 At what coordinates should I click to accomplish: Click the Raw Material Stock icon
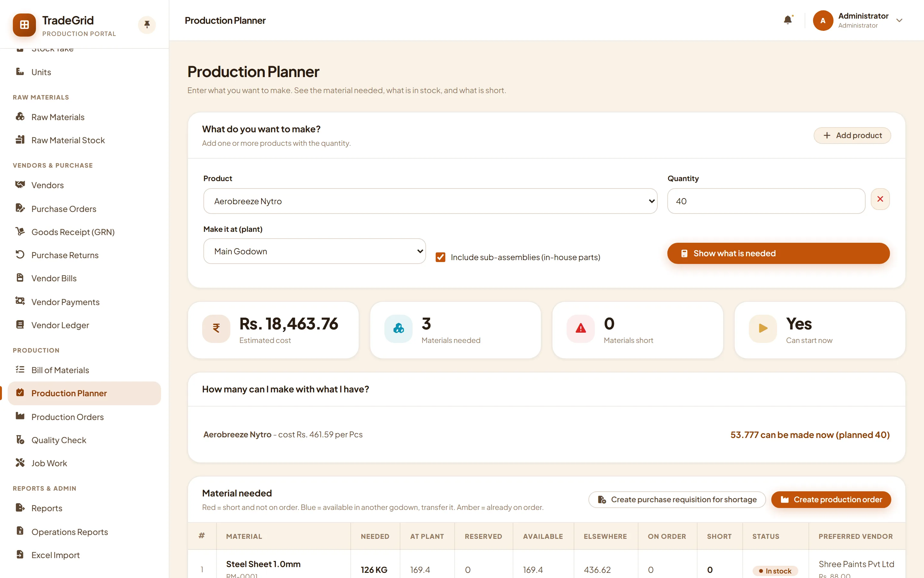(20, 140)
